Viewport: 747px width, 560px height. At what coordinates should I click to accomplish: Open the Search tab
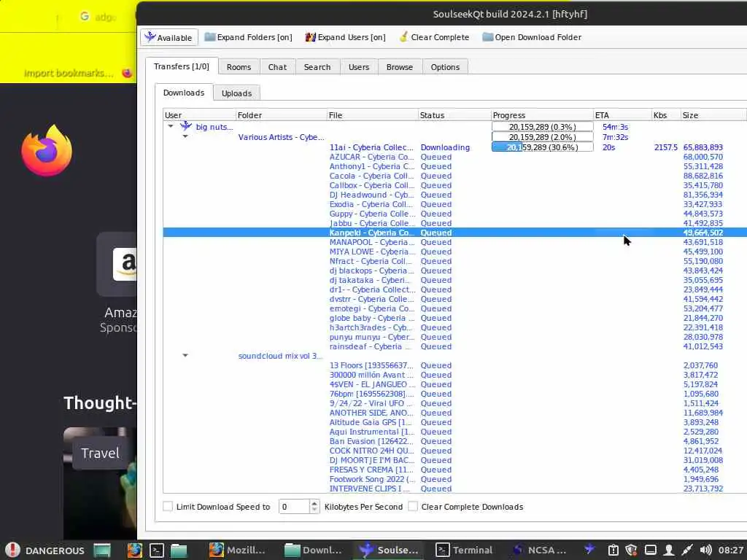[317, 67]
